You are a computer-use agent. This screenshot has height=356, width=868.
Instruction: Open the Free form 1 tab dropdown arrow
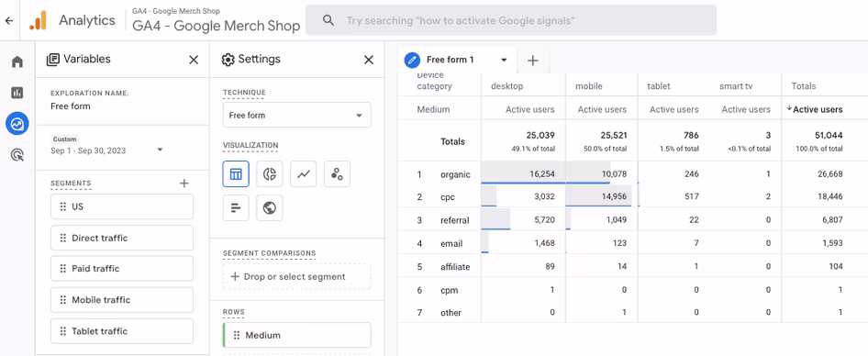(x=504, y=60)
